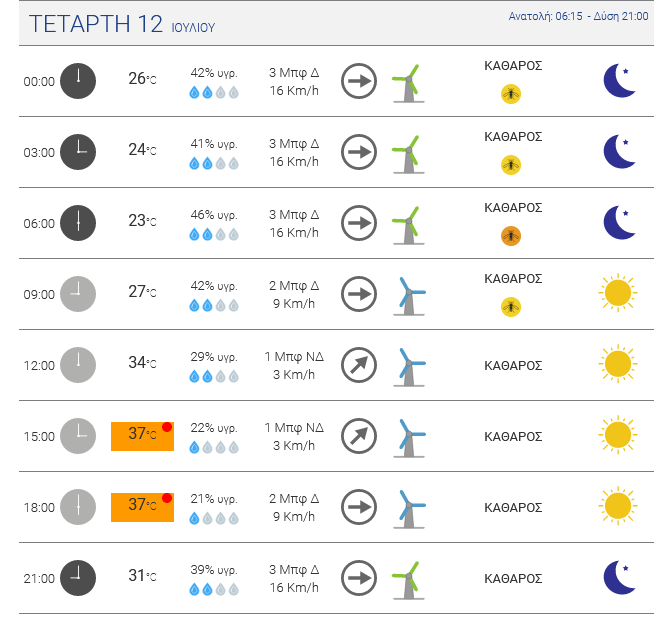The image size is (668, 628).
Task: Click the humidity droplets at 18:00
Action: tap(214, 518)
